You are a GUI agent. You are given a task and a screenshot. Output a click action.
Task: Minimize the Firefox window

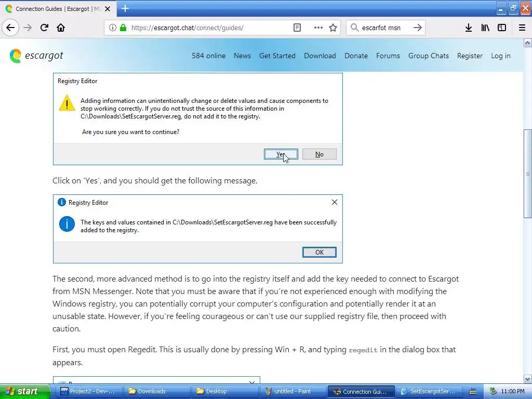tap(501, 9)
